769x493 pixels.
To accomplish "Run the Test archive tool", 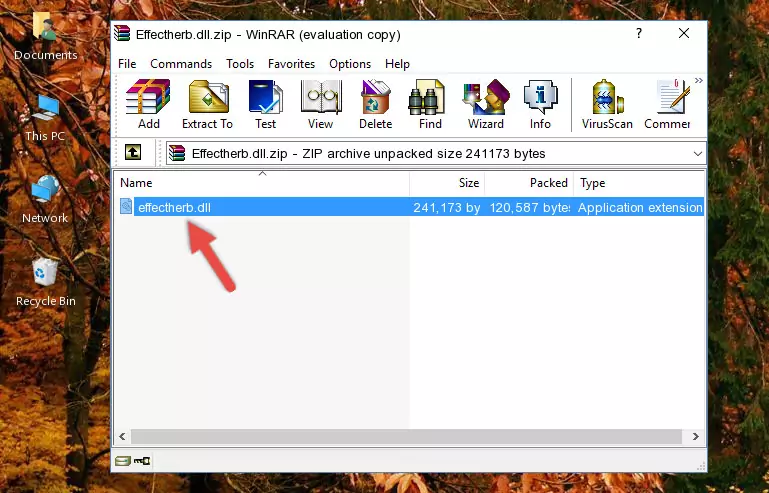I will coord(265,104).
